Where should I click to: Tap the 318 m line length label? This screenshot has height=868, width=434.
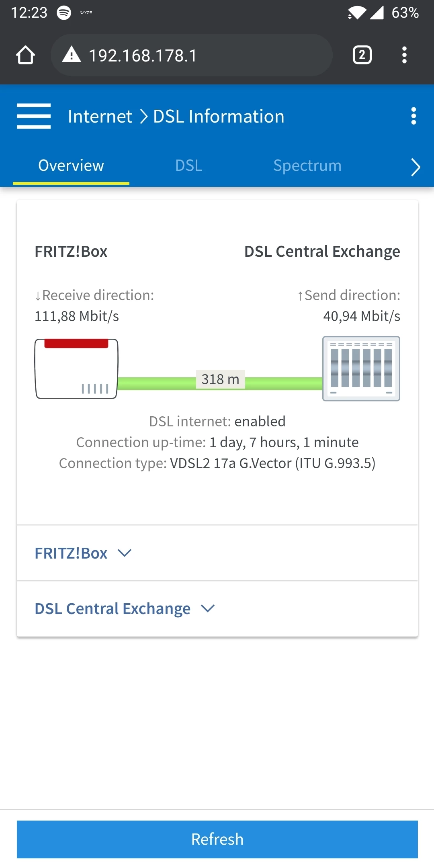click(220, 379)
